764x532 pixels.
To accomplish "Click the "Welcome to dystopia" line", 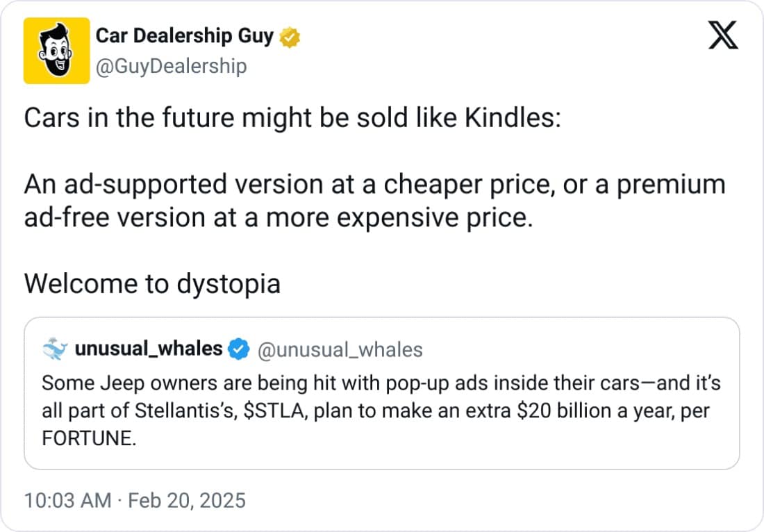I will [x=152, y=283].
